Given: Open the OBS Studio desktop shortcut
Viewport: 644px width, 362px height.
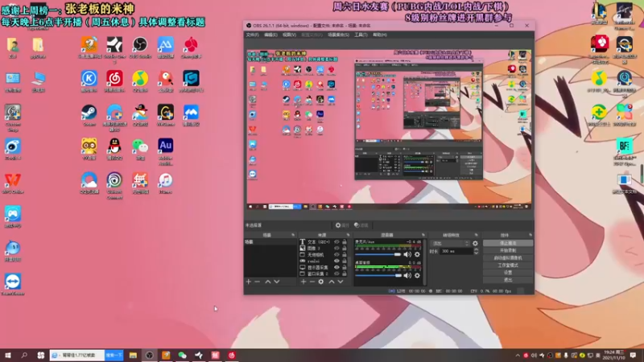Looking at the screenshot, I should 140,47.
